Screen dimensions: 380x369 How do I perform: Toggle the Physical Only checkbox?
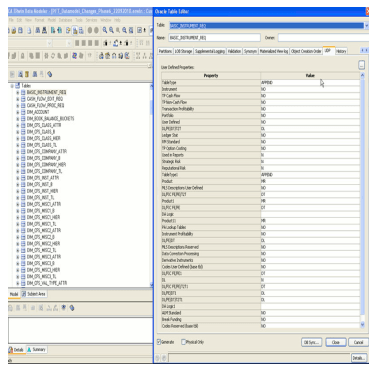[x=183, y=342]
